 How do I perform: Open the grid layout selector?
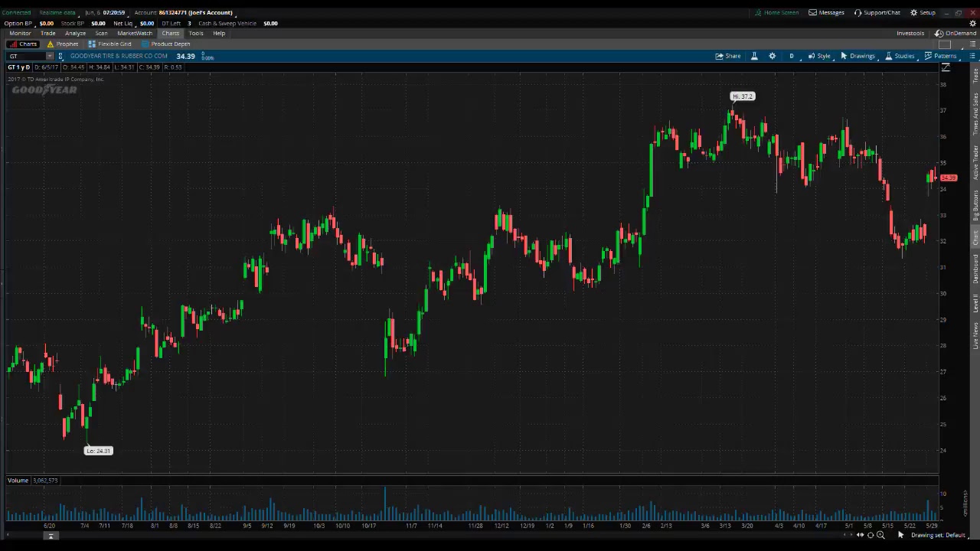944,44
